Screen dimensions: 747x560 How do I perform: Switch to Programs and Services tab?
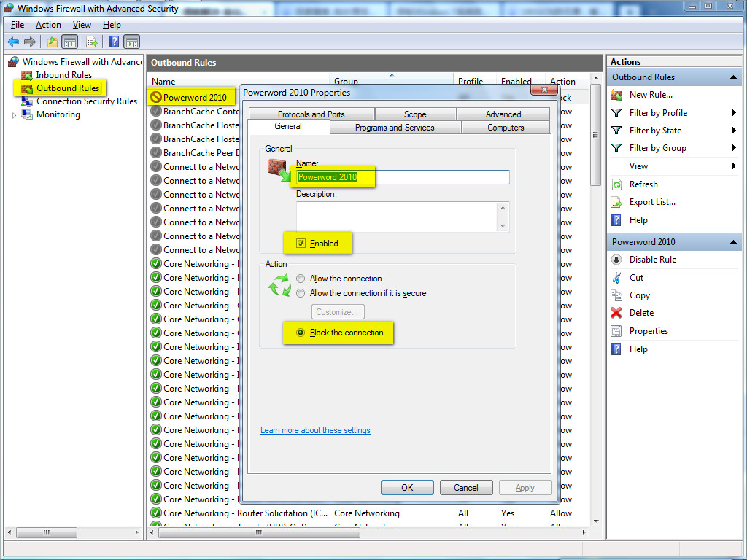coord(395,128)
